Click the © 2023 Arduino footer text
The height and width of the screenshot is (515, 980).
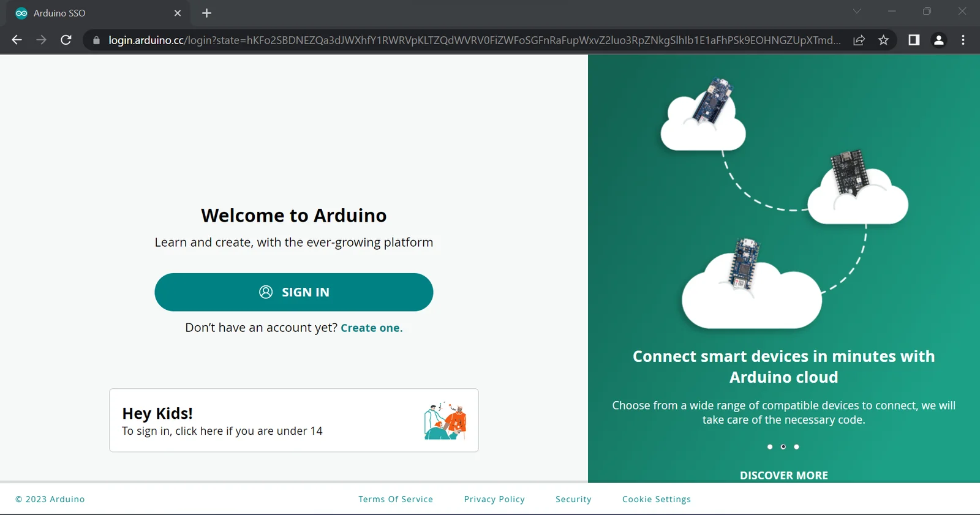click(x=50, y=499)
